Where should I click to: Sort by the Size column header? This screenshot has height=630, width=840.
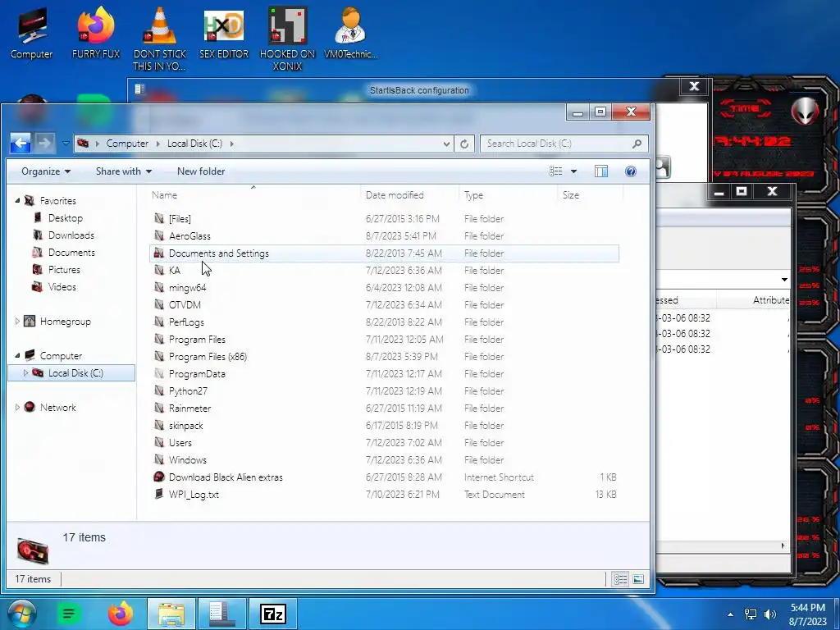click(x=590, y=195)
